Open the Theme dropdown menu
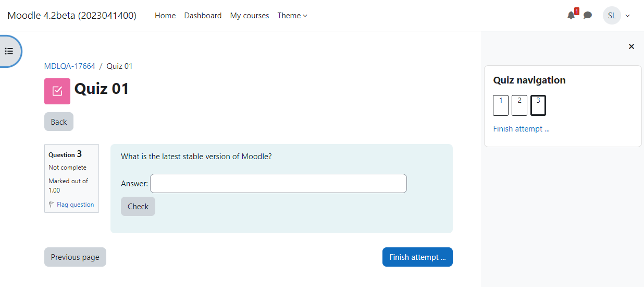Image resolution: width=644 pixels, height=287 pixels. (292, 16)
